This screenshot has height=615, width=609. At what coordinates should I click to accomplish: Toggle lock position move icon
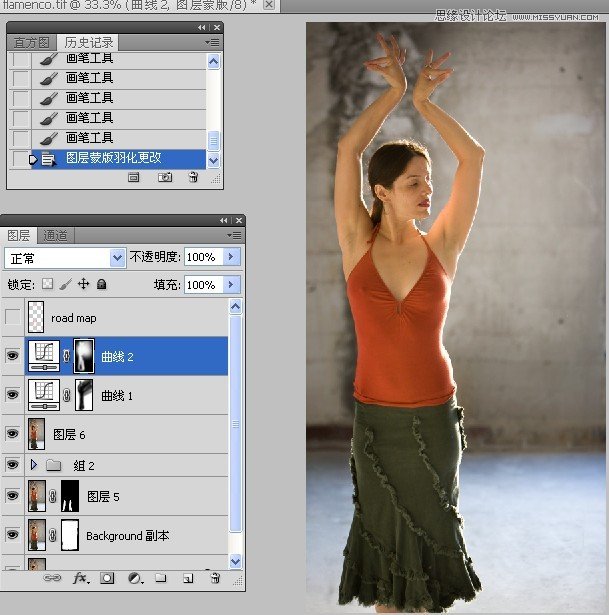[x=84, y=284]
